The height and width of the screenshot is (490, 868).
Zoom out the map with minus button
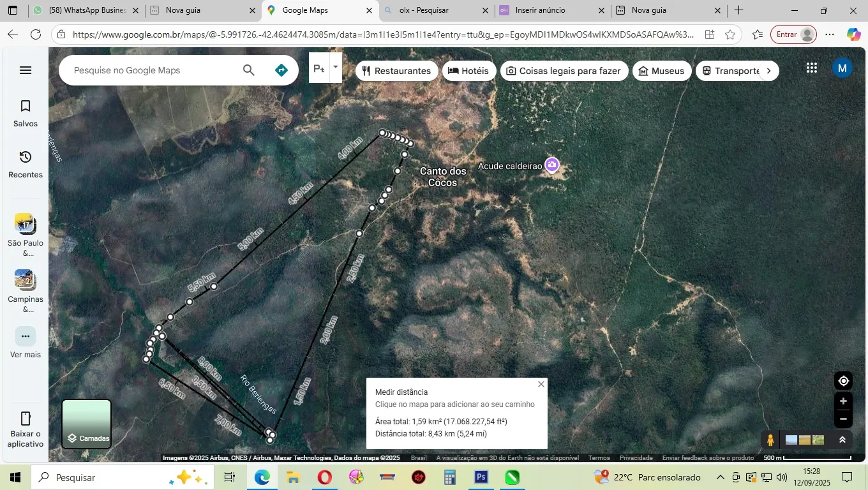click(x=844, y=419)
